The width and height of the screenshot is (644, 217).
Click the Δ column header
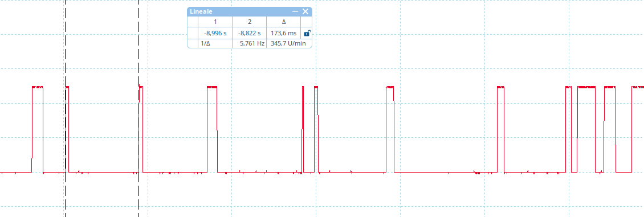point(284,22)
